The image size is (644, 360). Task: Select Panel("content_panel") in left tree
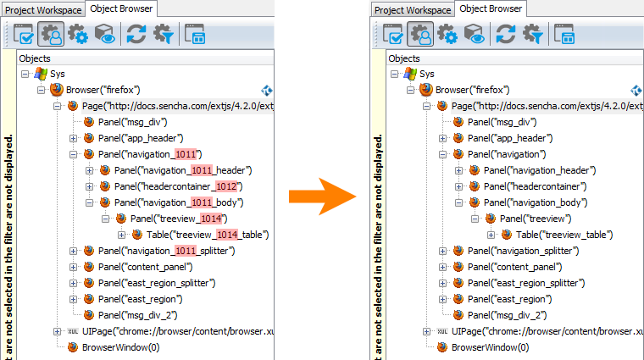(146, 267)
